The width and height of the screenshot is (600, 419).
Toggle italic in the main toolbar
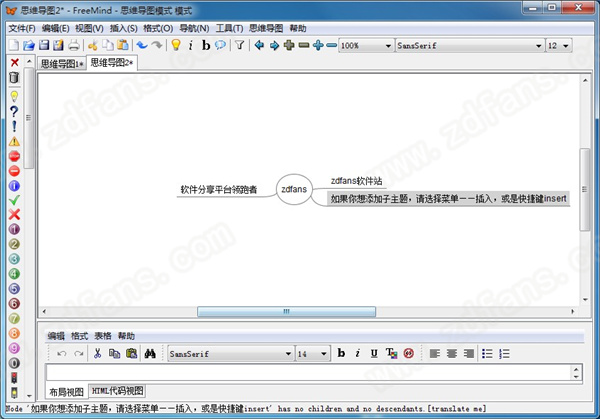click(x=191, y=46)
